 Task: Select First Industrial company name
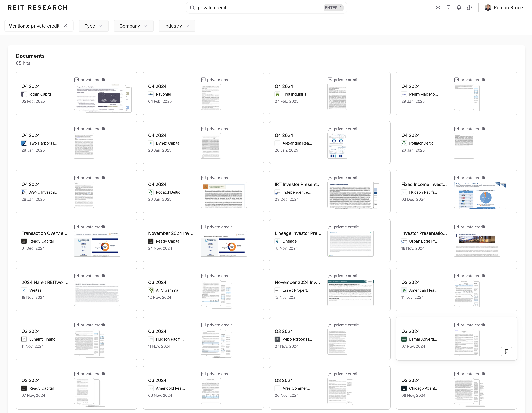(297, 94)
